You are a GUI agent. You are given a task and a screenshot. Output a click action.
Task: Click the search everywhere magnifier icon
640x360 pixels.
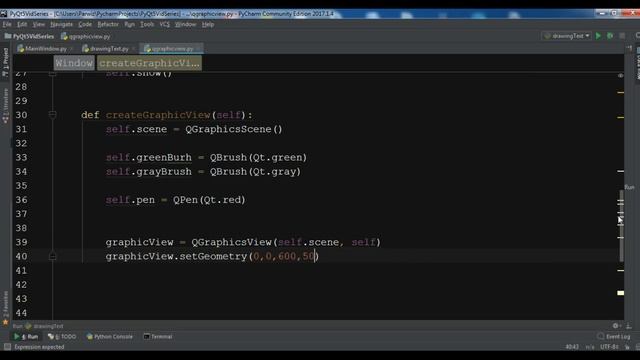coord(637,36)
